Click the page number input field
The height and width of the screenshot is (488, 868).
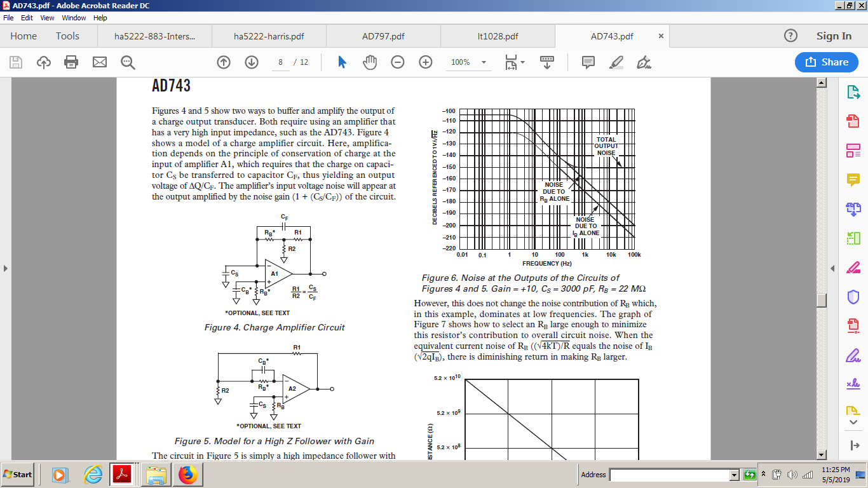[280, 62]
